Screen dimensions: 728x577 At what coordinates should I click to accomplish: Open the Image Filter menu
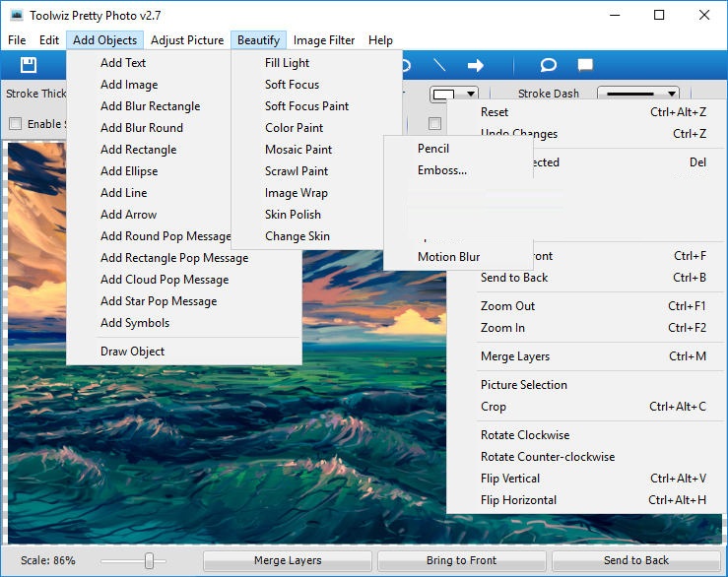[324, 40]
